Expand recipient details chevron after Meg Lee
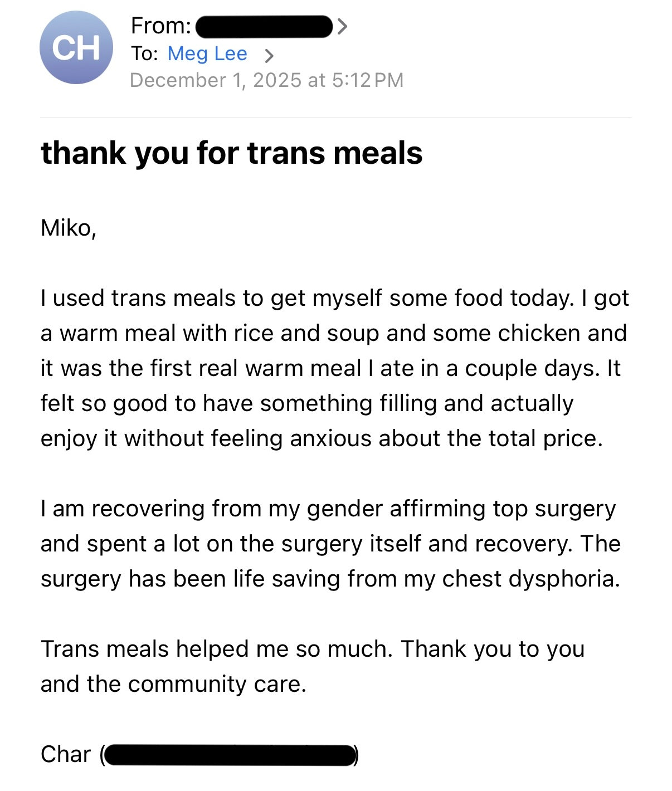This screenshot has width=672, height=791. (269, 55)
